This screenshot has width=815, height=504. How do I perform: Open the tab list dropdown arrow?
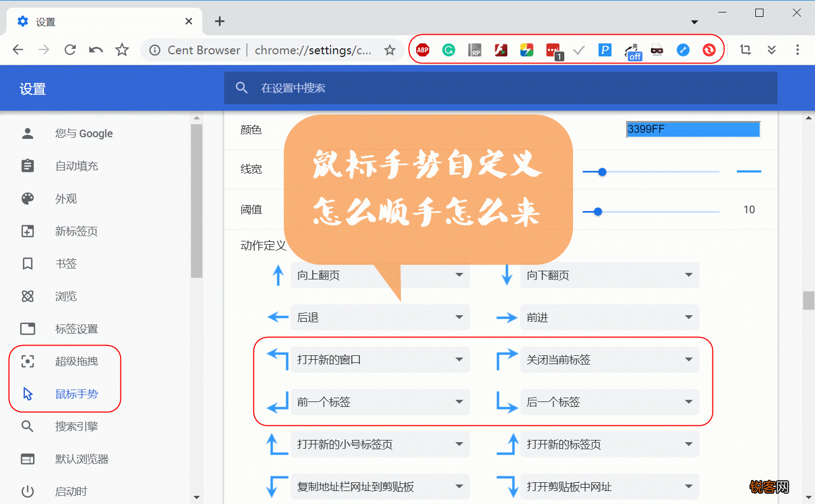(x=695, y=22)
